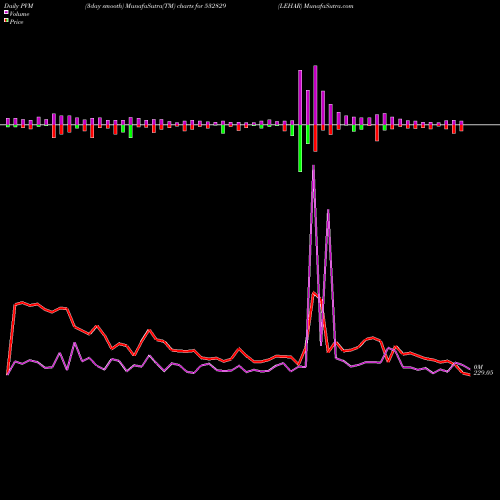Click the longest green bar below baseline

(x=300, y=148)
